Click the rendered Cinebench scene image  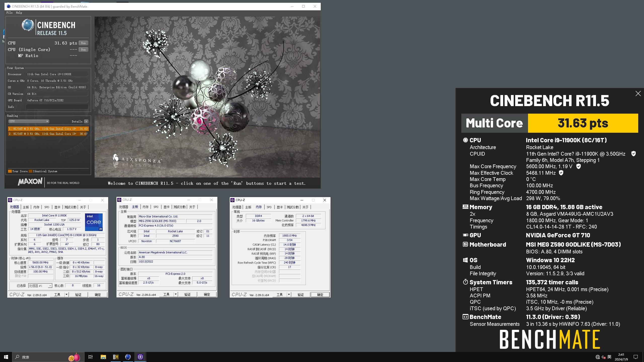[207, 97]
